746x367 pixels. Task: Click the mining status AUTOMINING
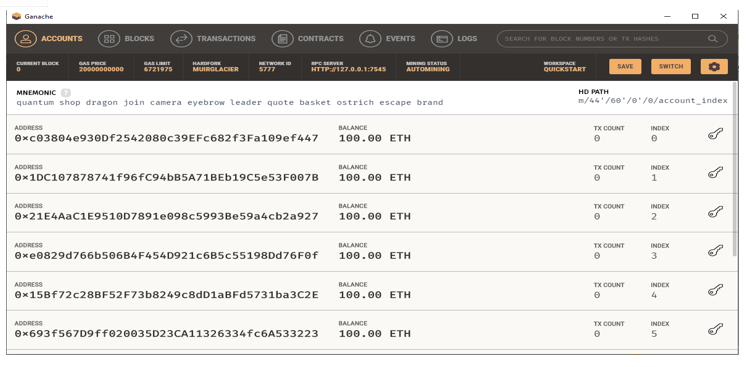tap(428, 69)
